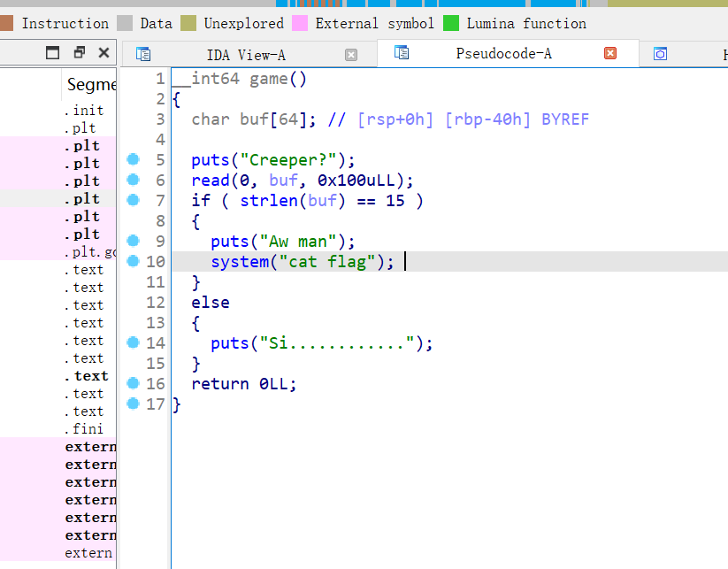
Task: Close the IDA View-A tab
Action: [351, 55]
